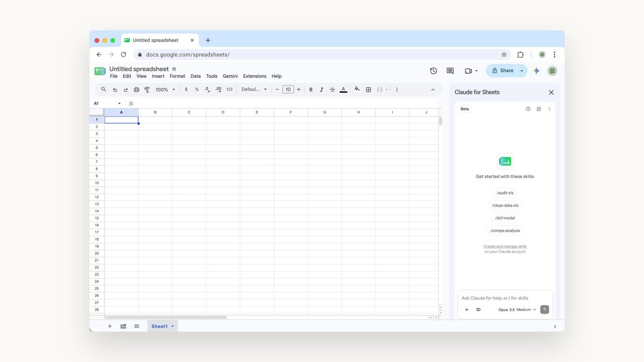This screenshot has height=362, width=644.
Task: Format cell as percent
Action: pos(197,90)
